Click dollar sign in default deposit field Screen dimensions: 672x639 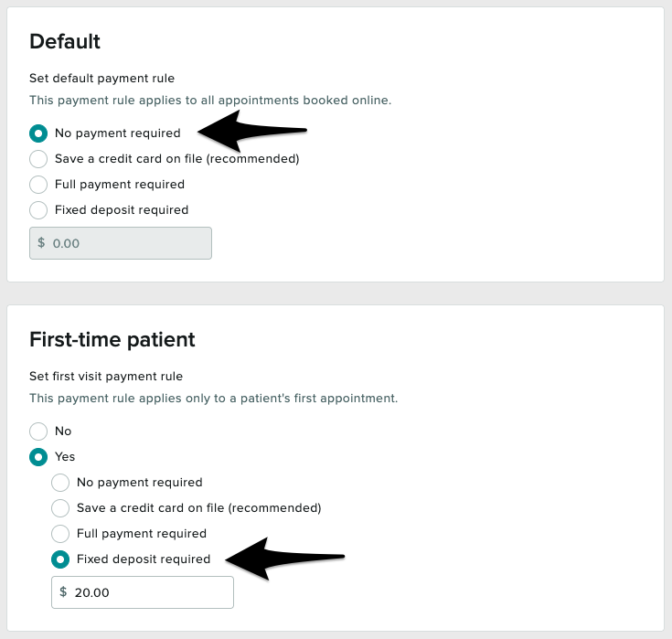click(x=41, y=244)
